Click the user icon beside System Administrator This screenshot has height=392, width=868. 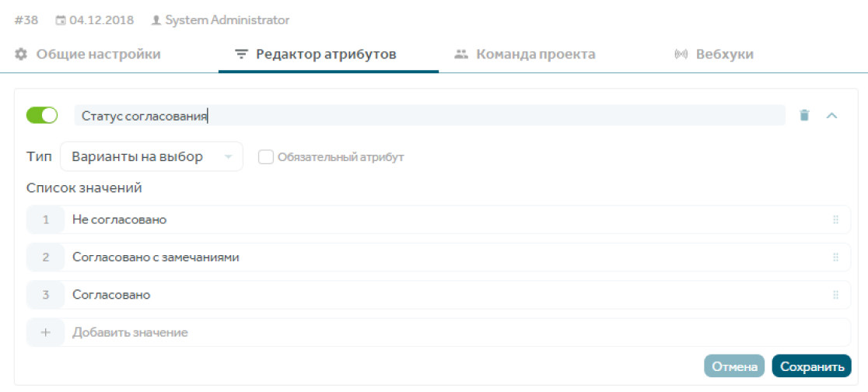coord(156,20)
